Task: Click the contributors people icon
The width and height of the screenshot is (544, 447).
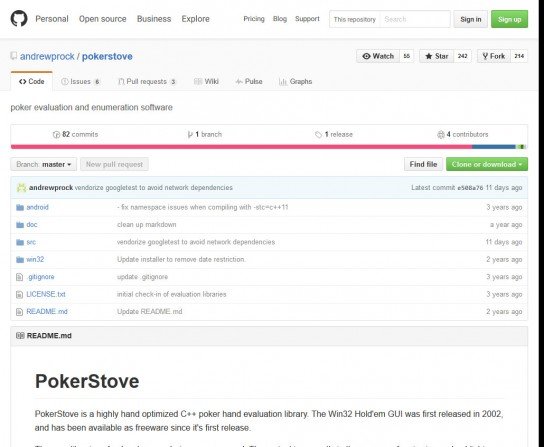Action: click(441, 135)
